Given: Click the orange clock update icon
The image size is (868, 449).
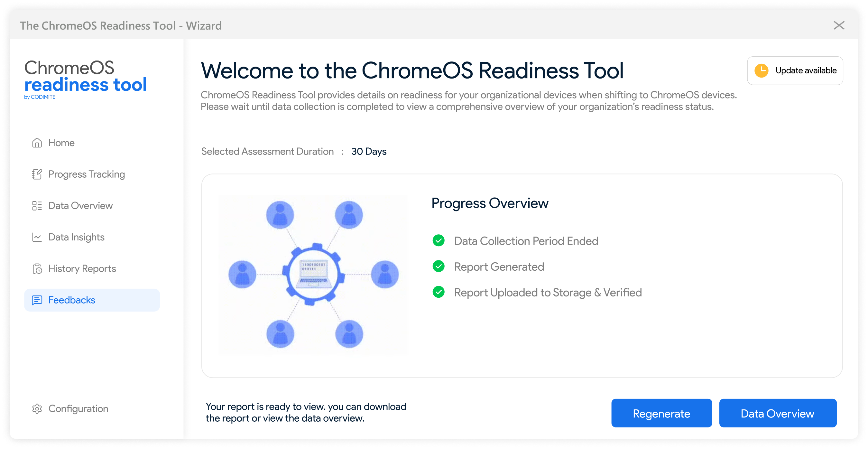Looking at the screenshot, I should [761, 70].
